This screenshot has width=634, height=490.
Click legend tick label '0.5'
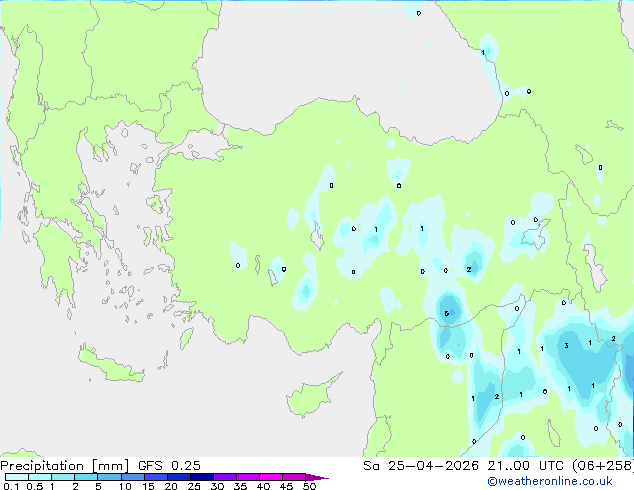tap(34, 486)
